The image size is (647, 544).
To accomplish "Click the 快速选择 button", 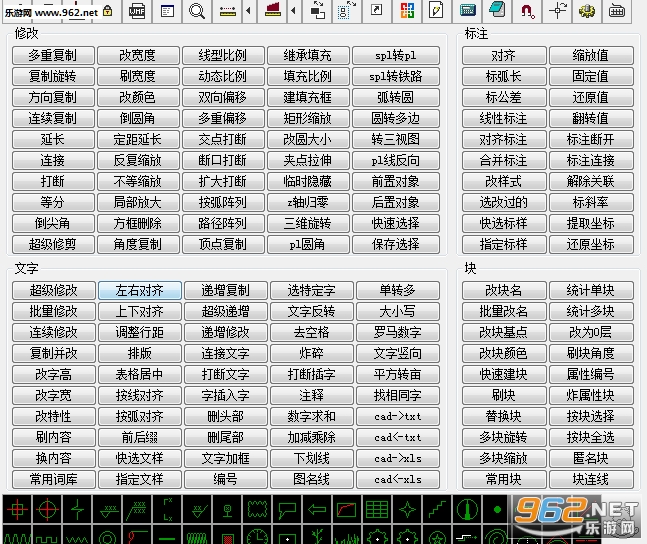I will click(396, 223).
